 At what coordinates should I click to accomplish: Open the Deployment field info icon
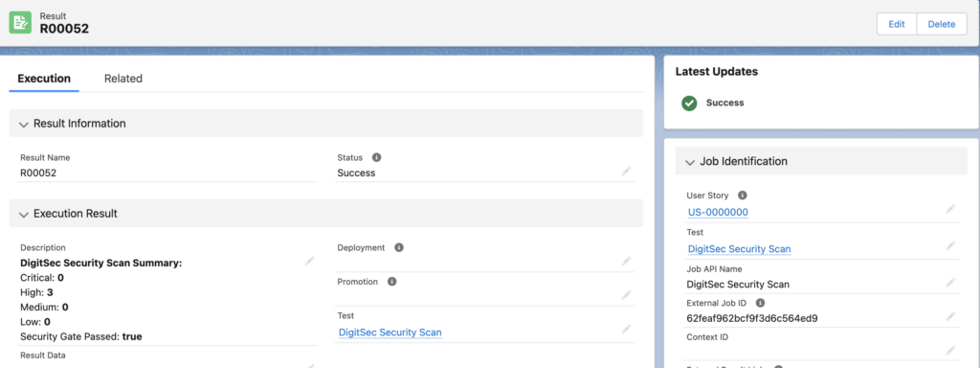click(x=399, y=247)
